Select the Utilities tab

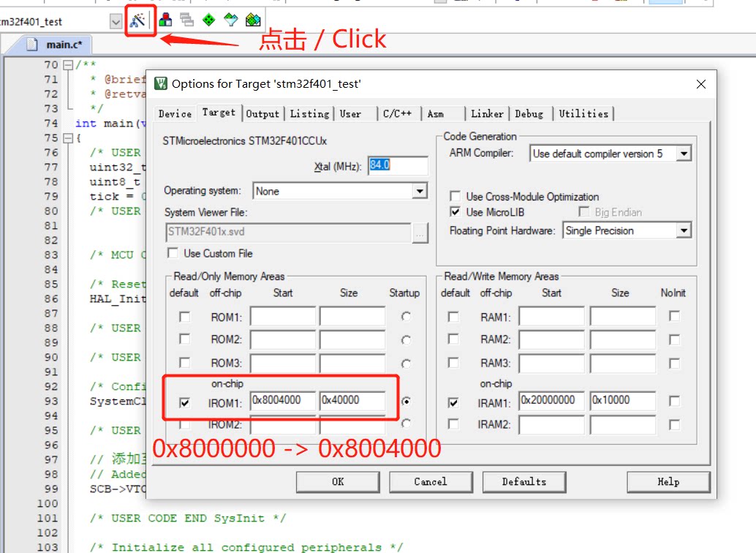[x=583, y=114]
